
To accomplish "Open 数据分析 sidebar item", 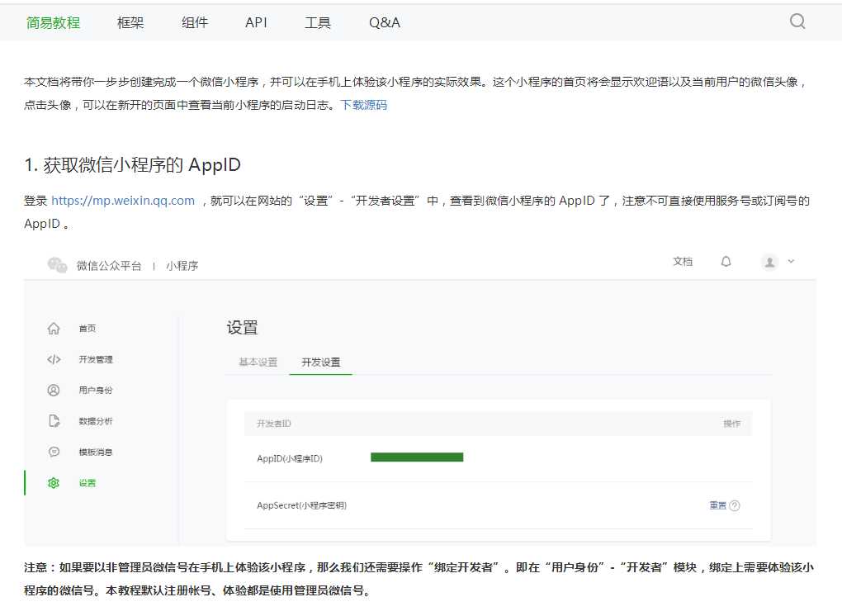I will click(96, 421).
